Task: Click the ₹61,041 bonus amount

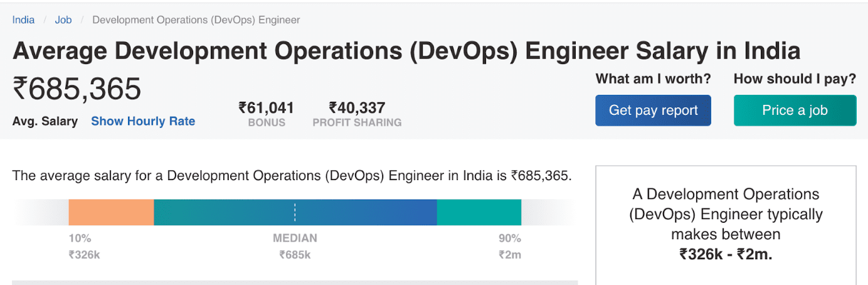Action: point(266,108)
